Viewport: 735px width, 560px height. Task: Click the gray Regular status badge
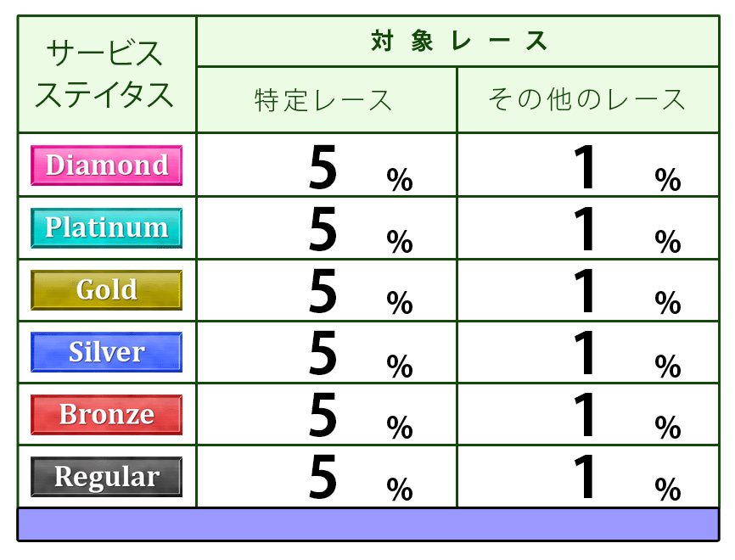pos(106,477)
